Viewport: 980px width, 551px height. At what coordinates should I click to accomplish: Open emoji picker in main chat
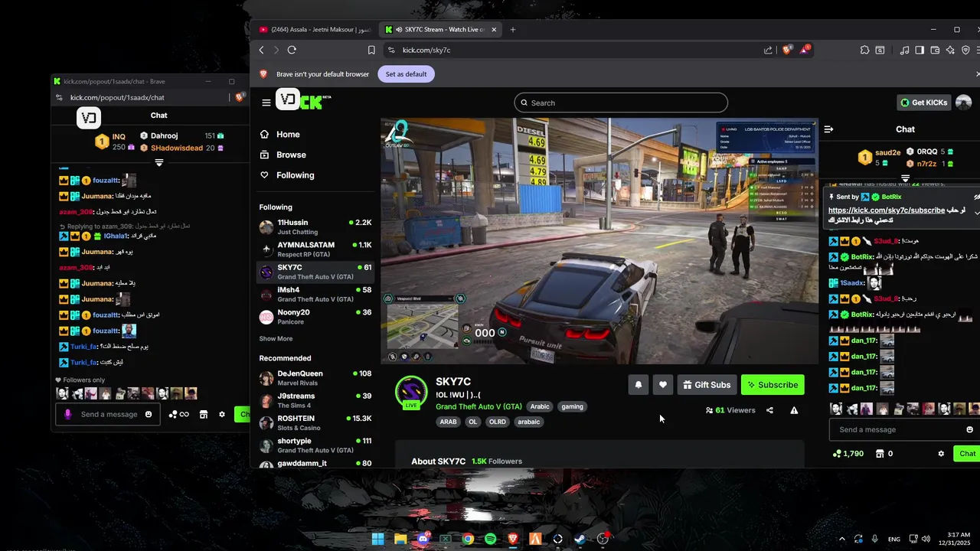(x=969, y=429)
